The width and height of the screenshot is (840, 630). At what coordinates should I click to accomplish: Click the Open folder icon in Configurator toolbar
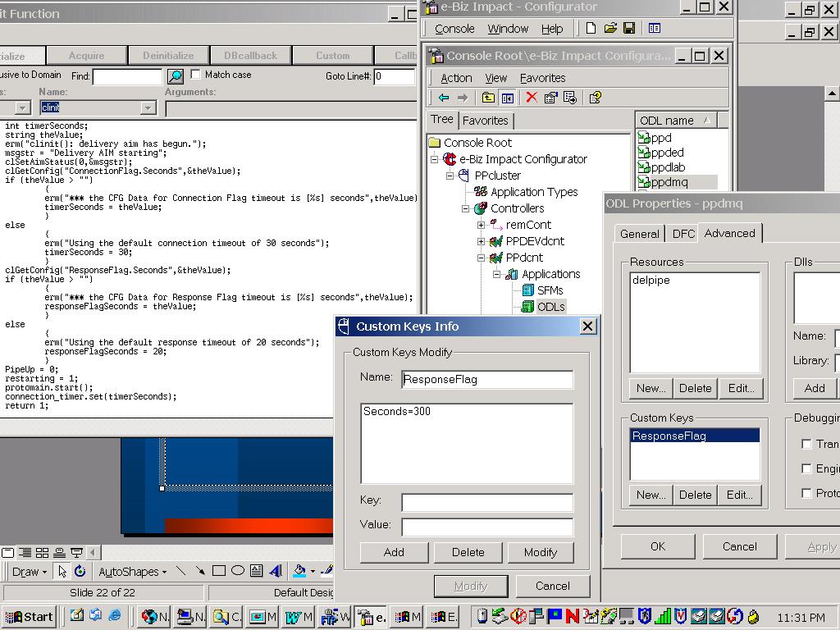click(610, 28)
